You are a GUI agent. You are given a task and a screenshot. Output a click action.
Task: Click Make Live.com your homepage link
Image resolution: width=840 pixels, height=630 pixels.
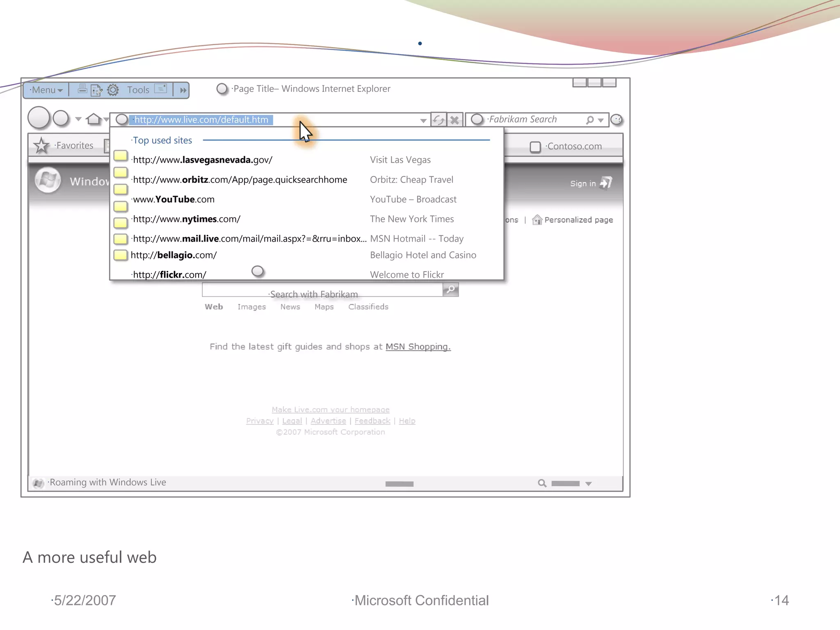coord(331,410)
